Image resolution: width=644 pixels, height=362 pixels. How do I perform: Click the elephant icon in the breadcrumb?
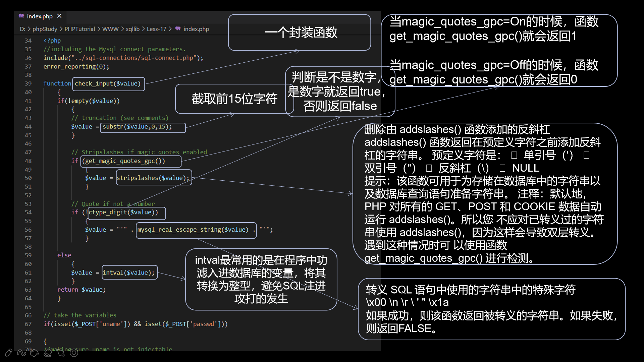click(178, 29)
